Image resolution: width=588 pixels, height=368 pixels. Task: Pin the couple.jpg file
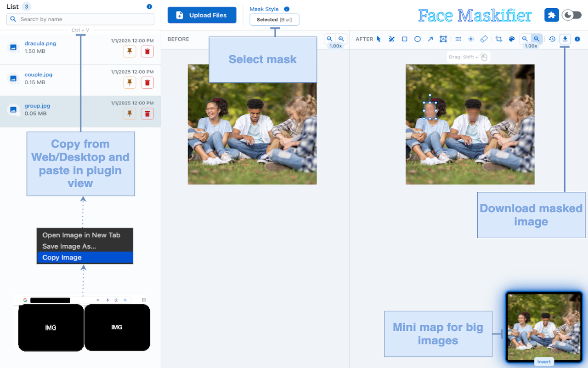click(x=130, y=82)
